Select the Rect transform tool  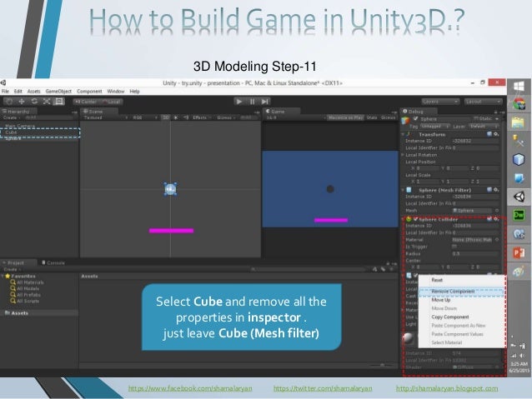tap(59, 102)
